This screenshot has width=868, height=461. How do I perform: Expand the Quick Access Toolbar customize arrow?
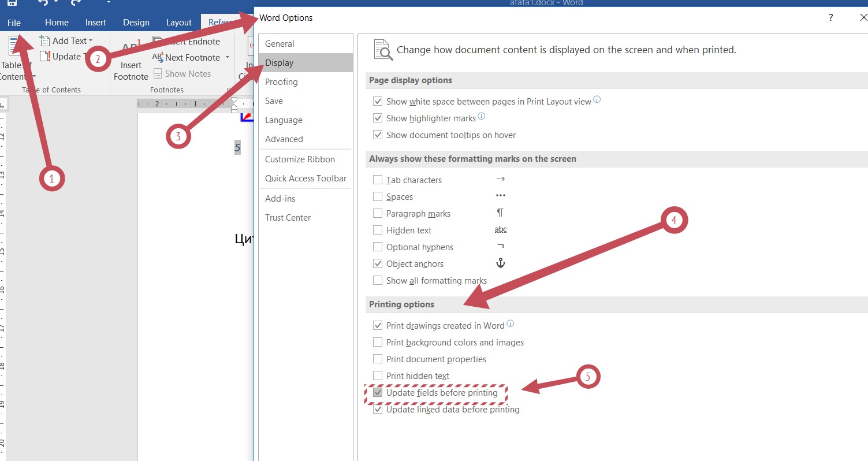108,3
